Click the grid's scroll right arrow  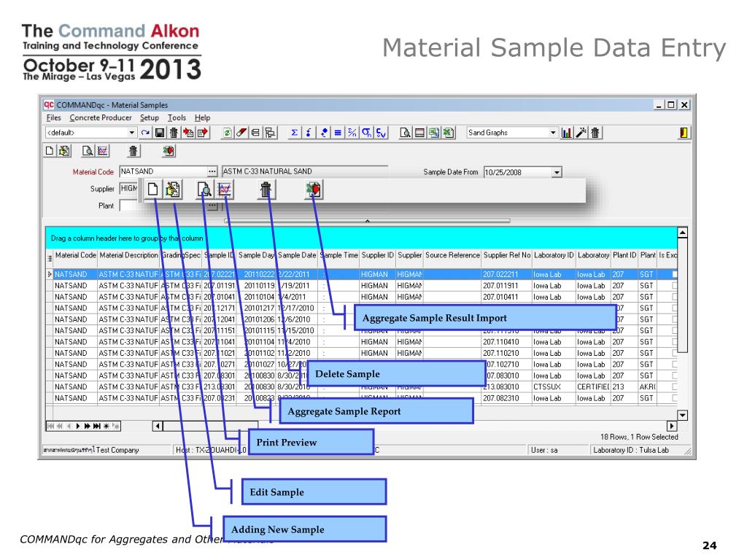tap(671, 426)
